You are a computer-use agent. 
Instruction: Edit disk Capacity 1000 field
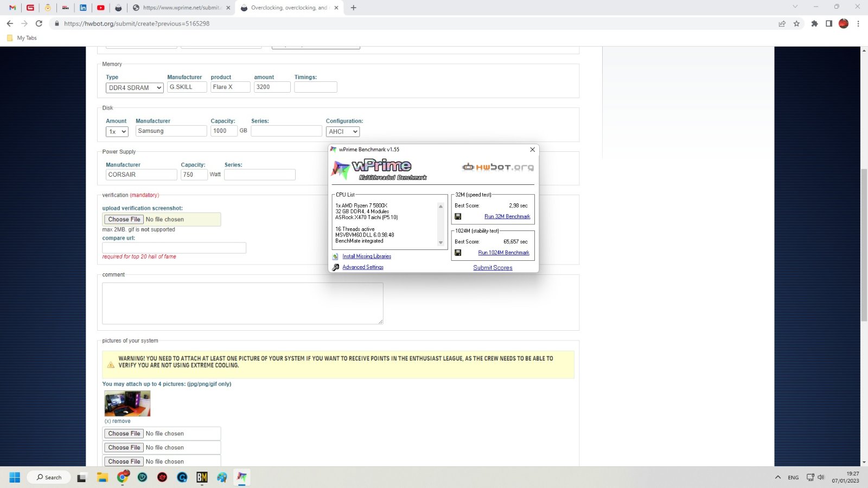224,131
